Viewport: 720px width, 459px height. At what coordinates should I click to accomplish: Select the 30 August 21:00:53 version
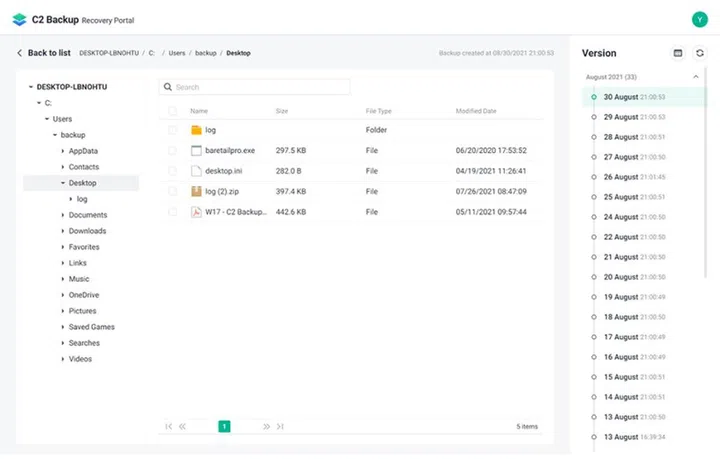coord(644,97)
